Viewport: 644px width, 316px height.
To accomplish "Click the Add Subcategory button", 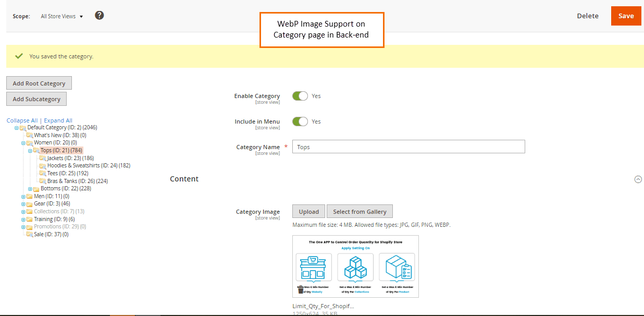I will [x=36, y=99].
